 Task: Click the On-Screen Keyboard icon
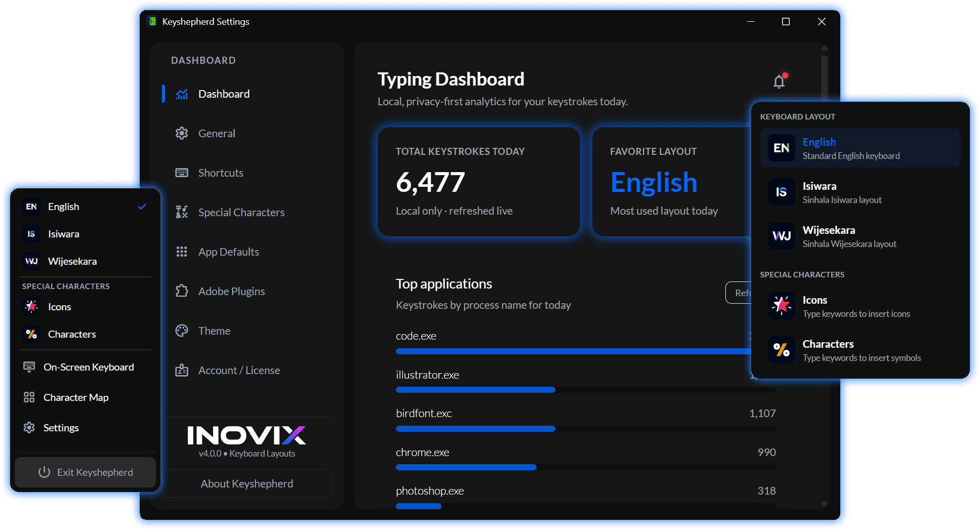pos(29,367)
